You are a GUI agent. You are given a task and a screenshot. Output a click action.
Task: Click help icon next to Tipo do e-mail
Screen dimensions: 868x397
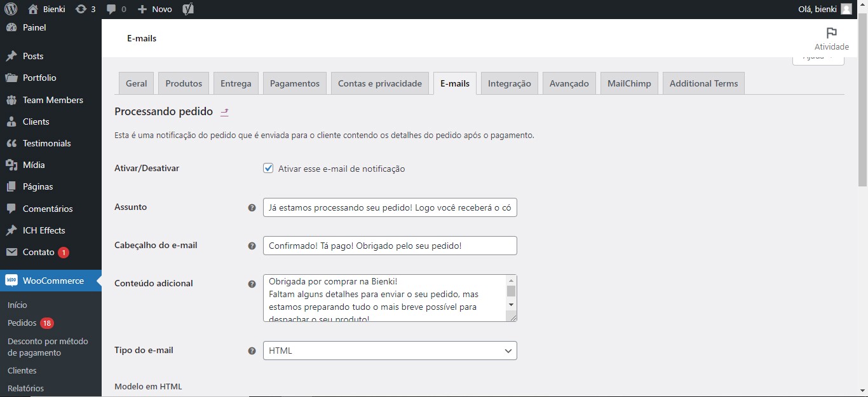[x=252, y=351]
